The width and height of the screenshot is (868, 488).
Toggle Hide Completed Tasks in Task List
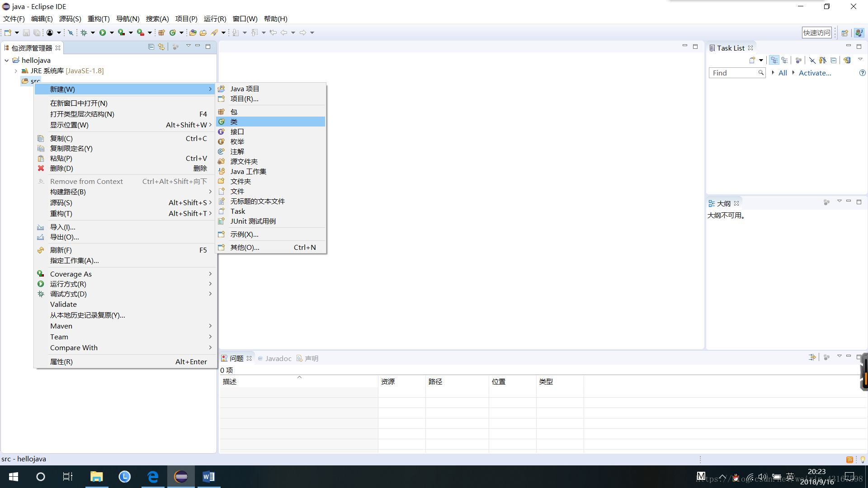tap(812, 60)
